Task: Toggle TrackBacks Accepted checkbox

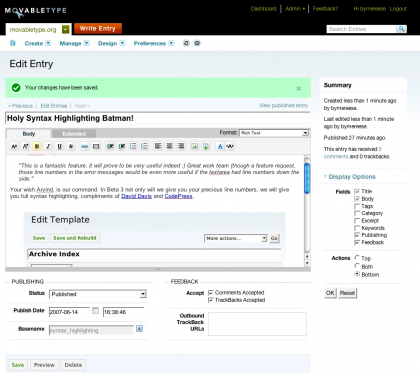Action: point(211,300)
